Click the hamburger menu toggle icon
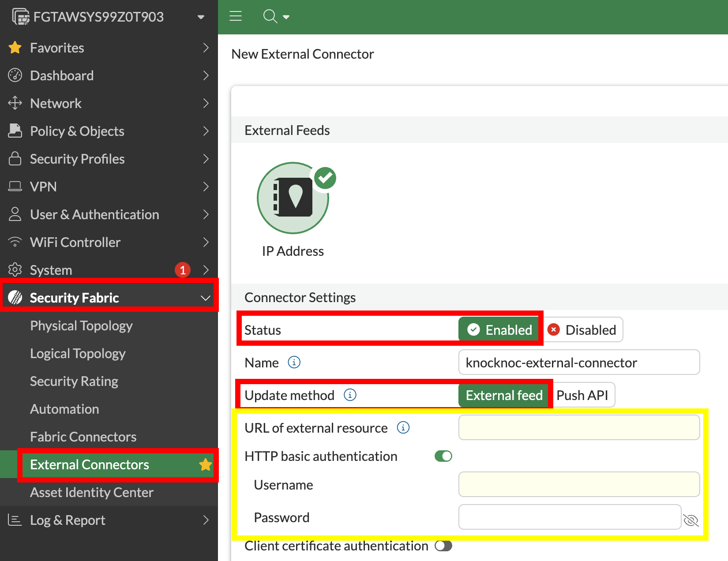 (236, 17)
